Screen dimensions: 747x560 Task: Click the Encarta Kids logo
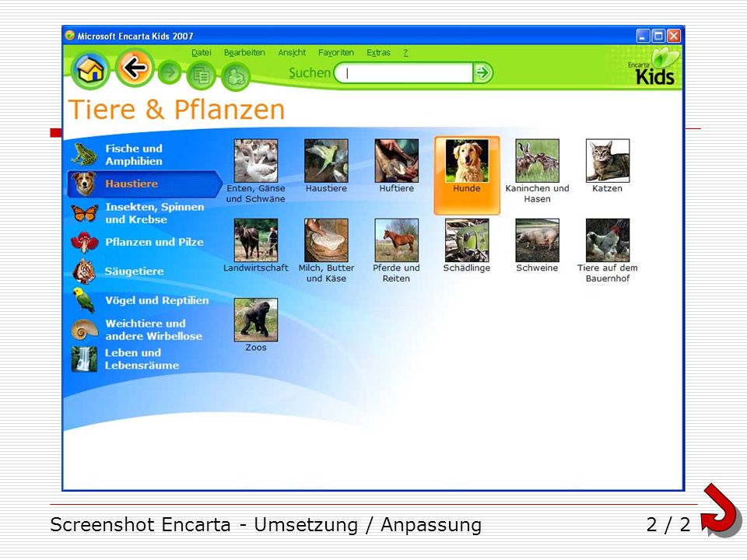(x=653, y=68)
